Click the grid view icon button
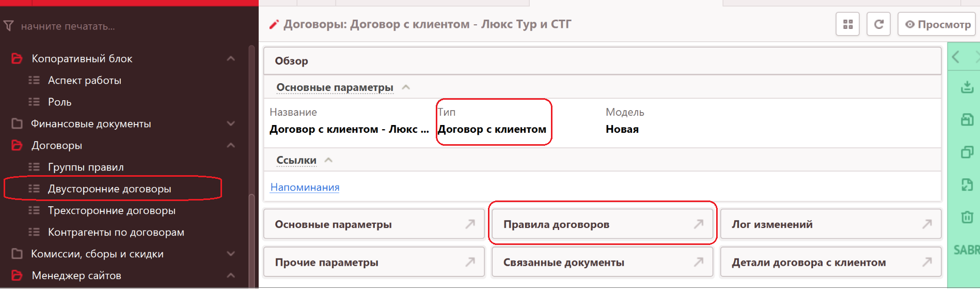The image size is (980, 293). [847, 24]
